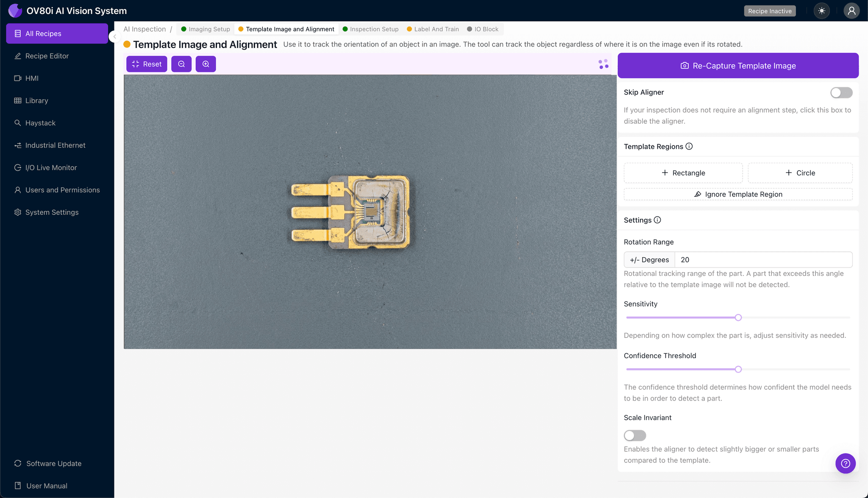The height and width of the screenshot is (498, 868).
Task: Zoom in the template image
Action: (206, 64)
